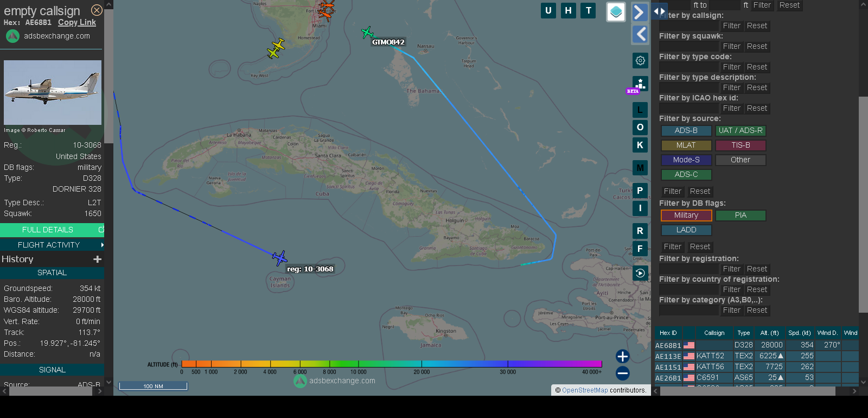
Task: Toggle the U map button
Action: coord(548,10)
